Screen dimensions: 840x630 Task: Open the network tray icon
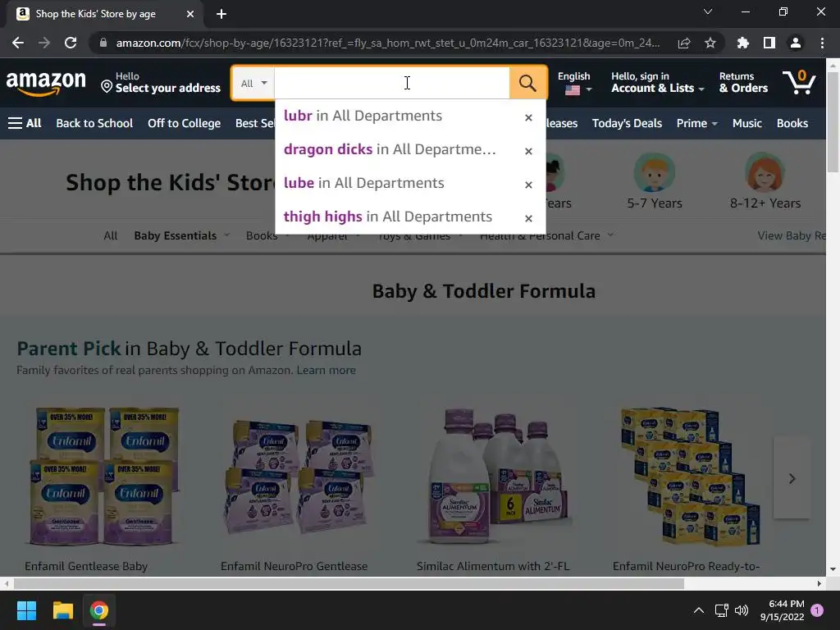click(721, 610)
